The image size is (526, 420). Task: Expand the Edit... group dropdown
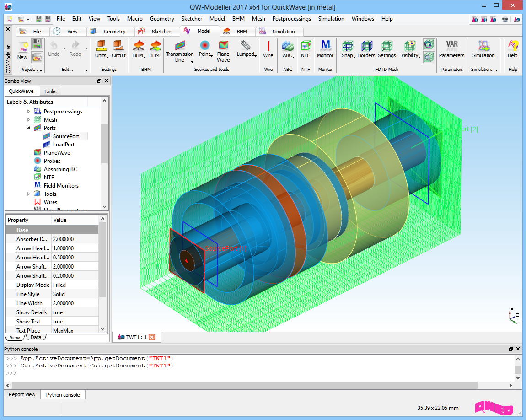pos(86,70)
